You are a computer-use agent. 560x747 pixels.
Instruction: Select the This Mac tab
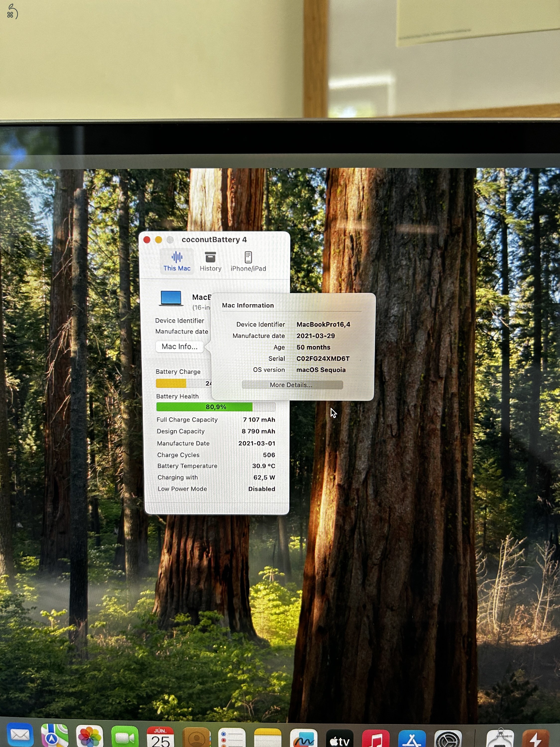pyautogui.click(x=177, y=261)
